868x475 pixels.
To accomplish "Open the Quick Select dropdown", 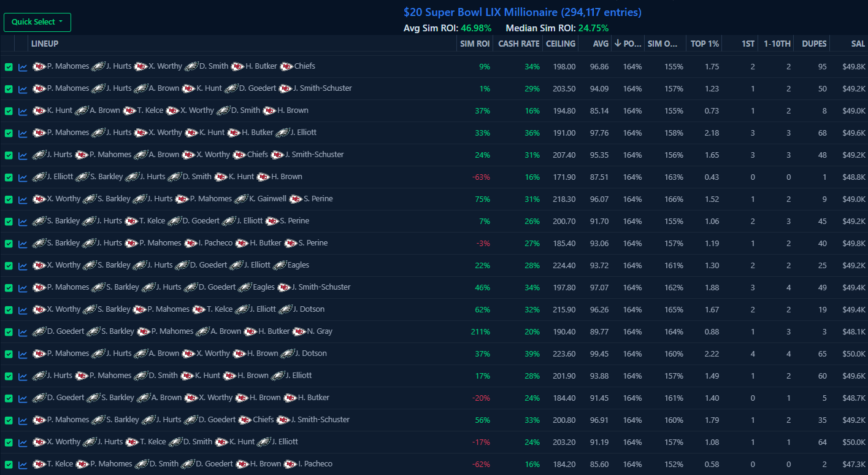I will tap(37, 22).
